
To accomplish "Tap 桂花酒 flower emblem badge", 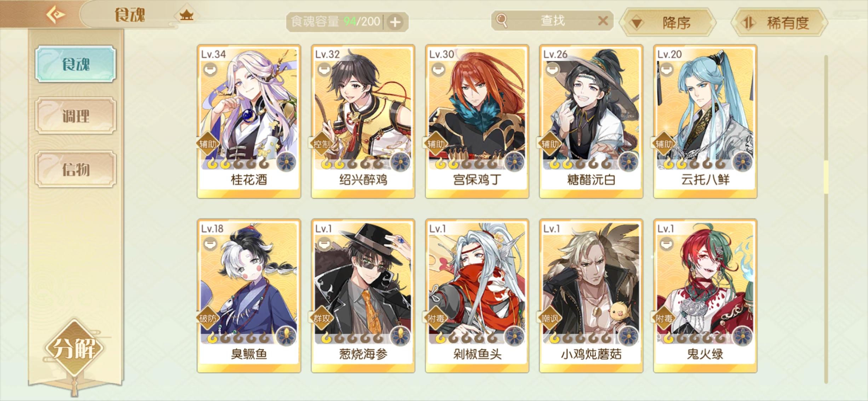I will [x=286, y=162].
